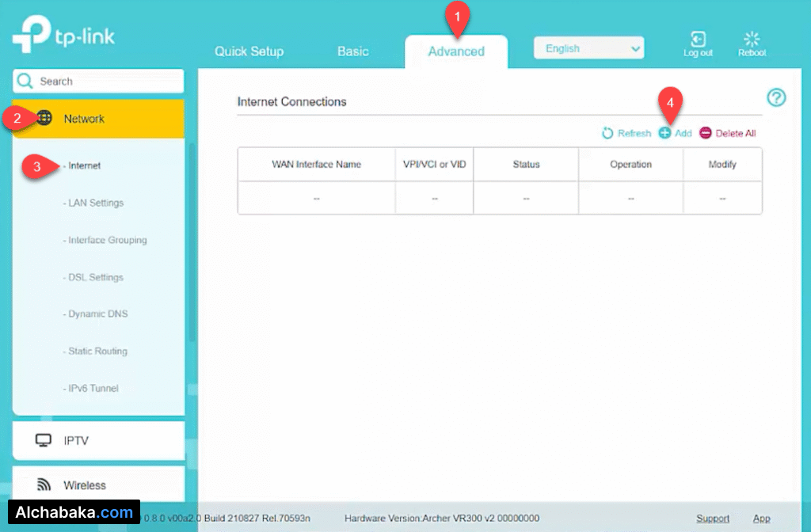Click the IPTV monitor icon

pyautogui.click(x=44, y=440)
